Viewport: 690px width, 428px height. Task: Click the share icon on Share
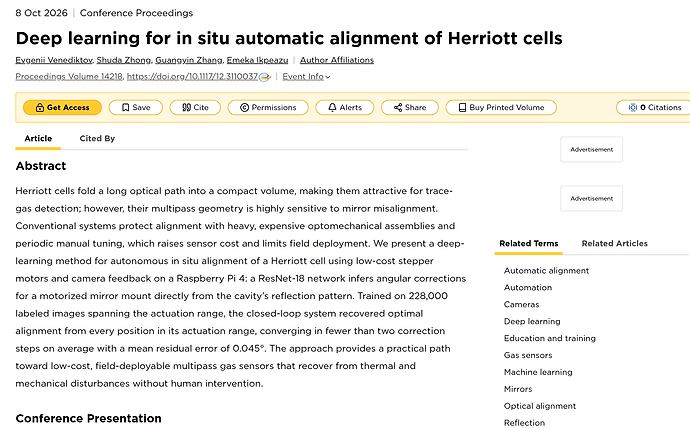(x=398, y=107)
